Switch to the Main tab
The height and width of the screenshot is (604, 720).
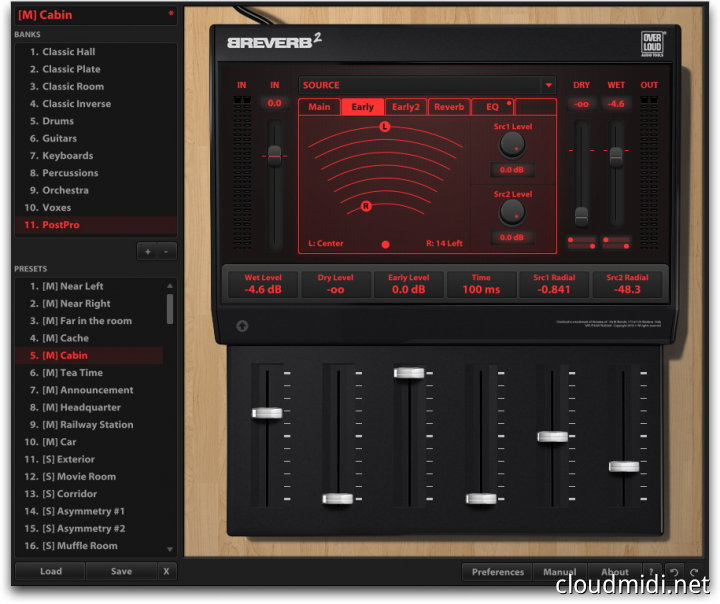[x=319, y=107]
